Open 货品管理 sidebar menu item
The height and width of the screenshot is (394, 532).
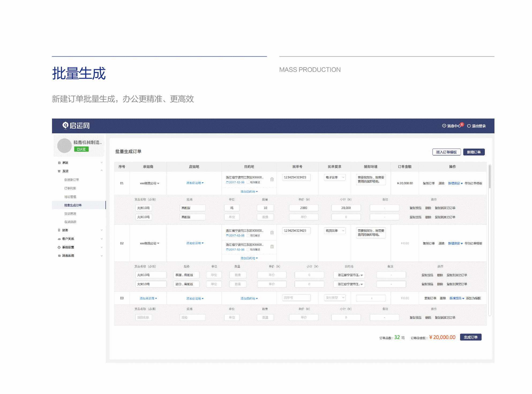[70, 214]
